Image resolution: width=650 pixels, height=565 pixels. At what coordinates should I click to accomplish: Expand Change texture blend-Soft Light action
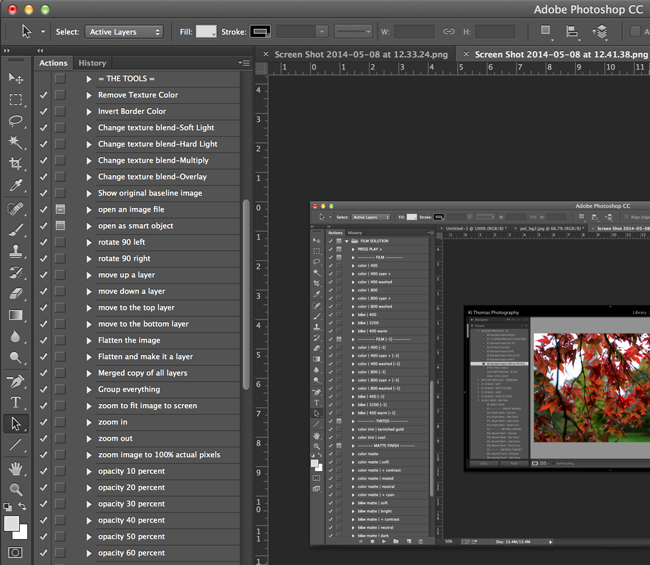(89, 128)
